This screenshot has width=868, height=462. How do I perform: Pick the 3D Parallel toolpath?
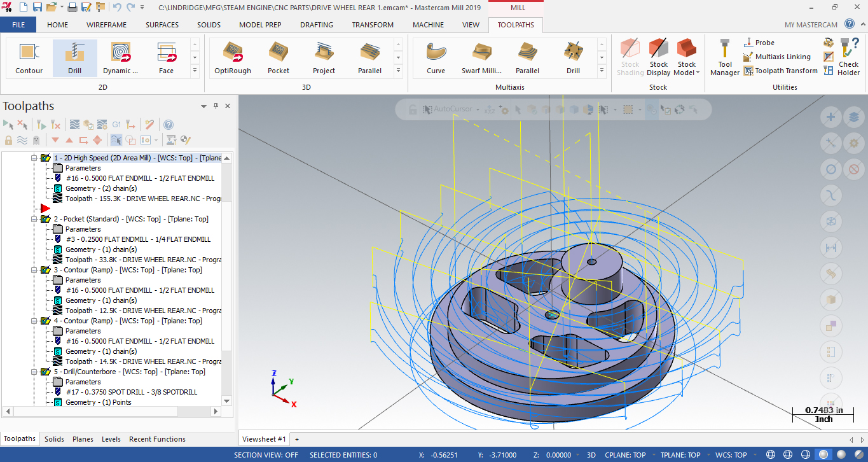click(x=369, y=58)
